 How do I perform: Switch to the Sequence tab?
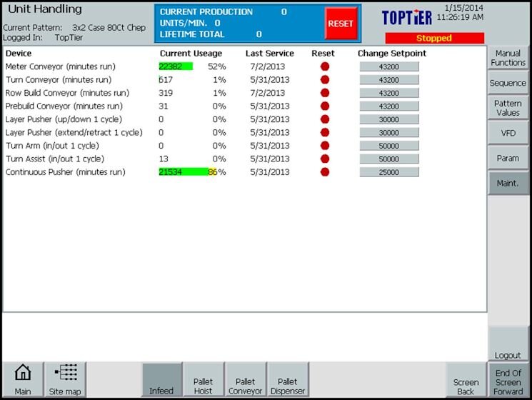point(508,83)
